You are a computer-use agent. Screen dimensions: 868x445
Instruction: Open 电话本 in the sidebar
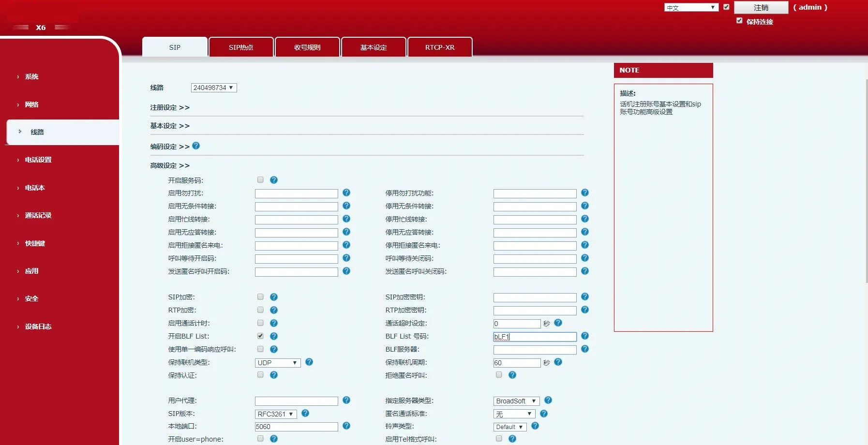(x=34, y=188)
